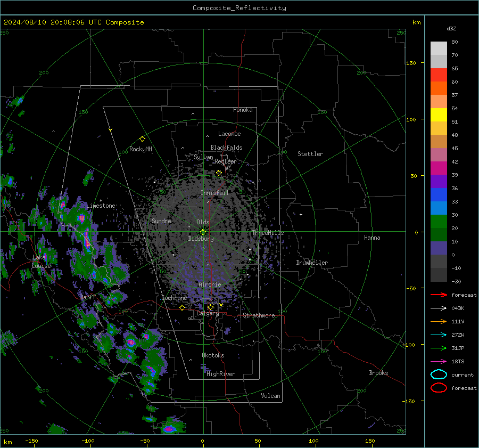Click the magenta storm cell at bottom edge
This screenshot has width=479, height=448.
tap(169, 429)
